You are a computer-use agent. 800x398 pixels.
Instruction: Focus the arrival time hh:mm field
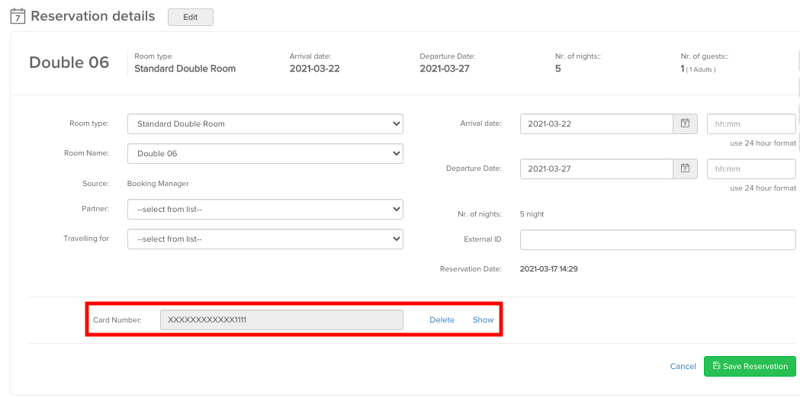pyautogui.click(x=751, y=123)
